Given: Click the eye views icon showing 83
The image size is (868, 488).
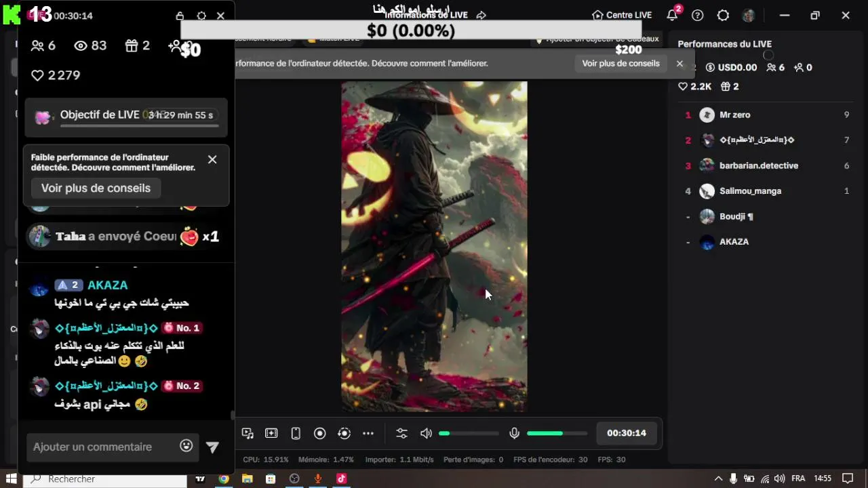Looking at the screenshot, I should pyautogui.click(x=81, y=45).
